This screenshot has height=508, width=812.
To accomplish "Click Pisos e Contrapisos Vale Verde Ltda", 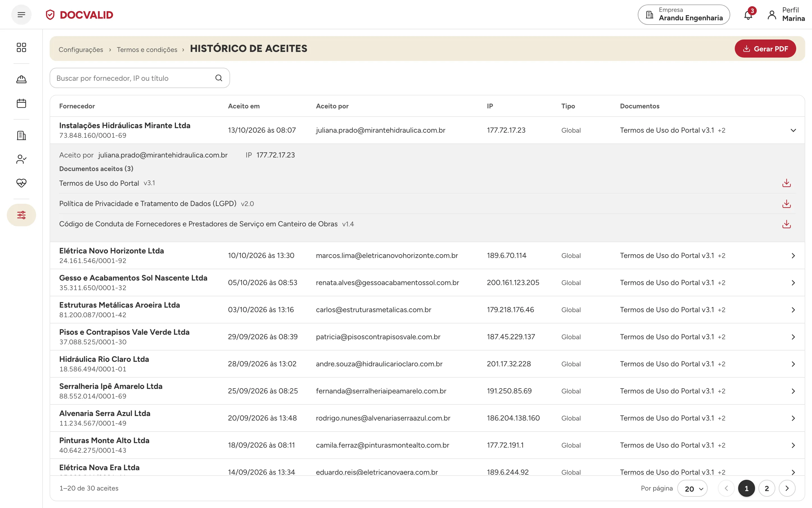I will coord(125,332).
